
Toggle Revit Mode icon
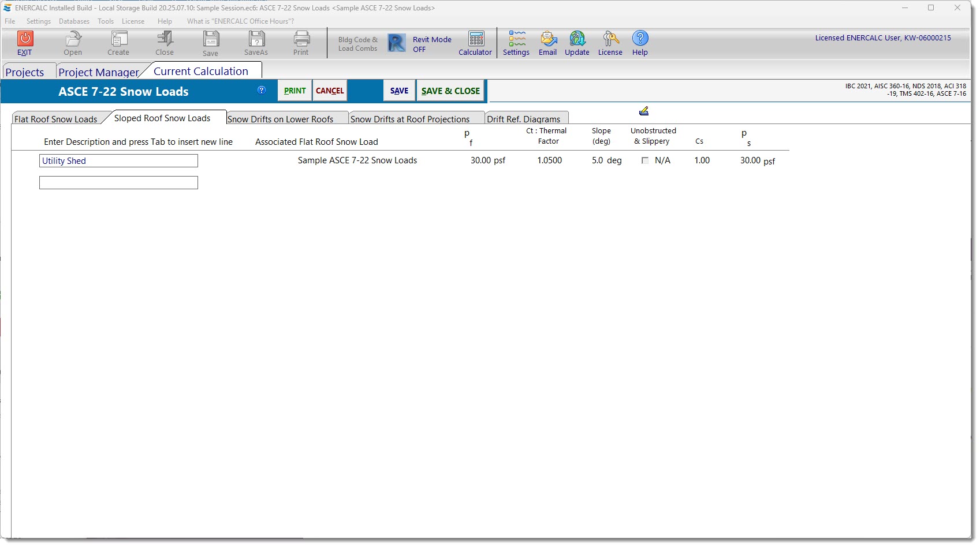396,43
